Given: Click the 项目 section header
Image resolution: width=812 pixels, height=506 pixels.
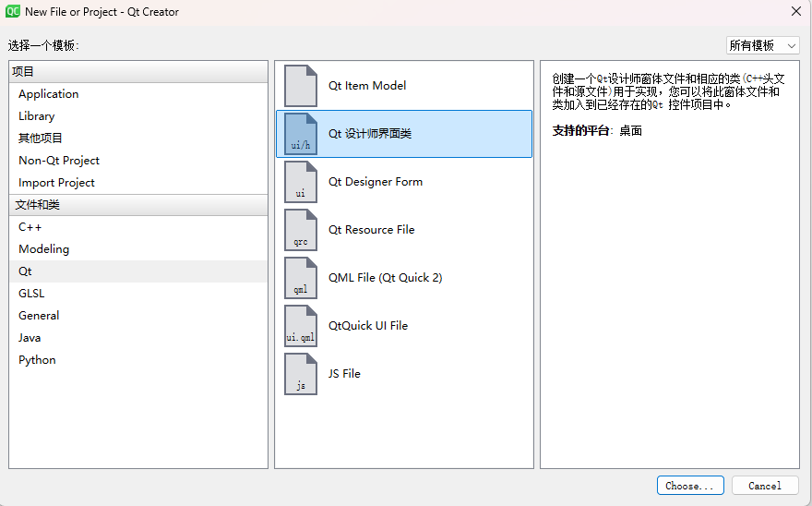Looking at the screenshot, I should tap(138, 71).
